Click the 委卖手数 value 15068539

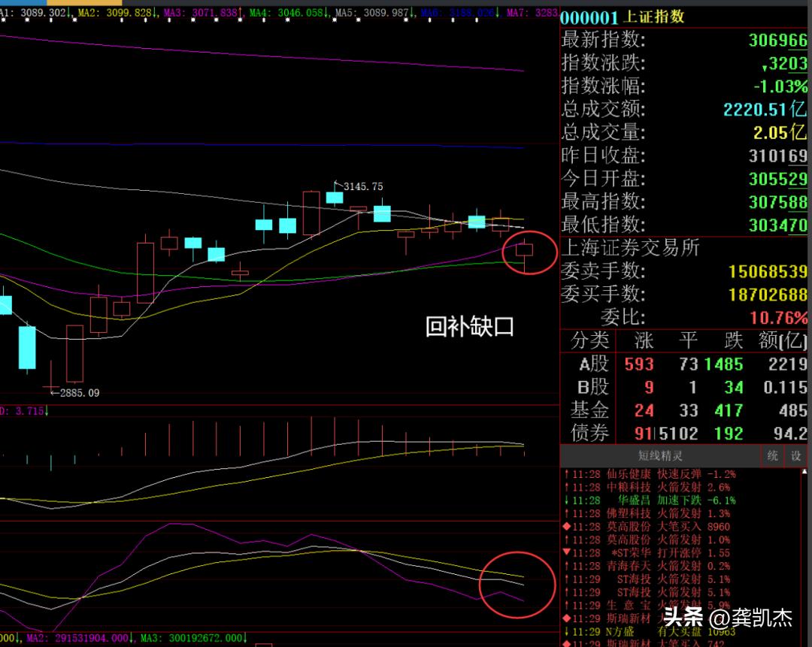(768, 271)
